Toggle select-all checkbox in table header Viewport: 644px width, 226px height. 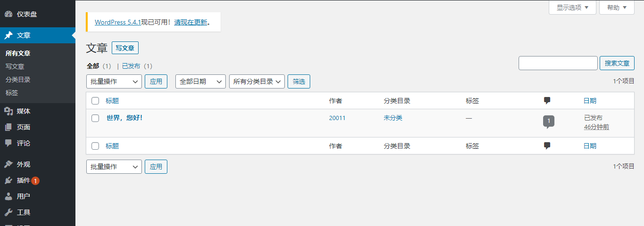[95, 101]
